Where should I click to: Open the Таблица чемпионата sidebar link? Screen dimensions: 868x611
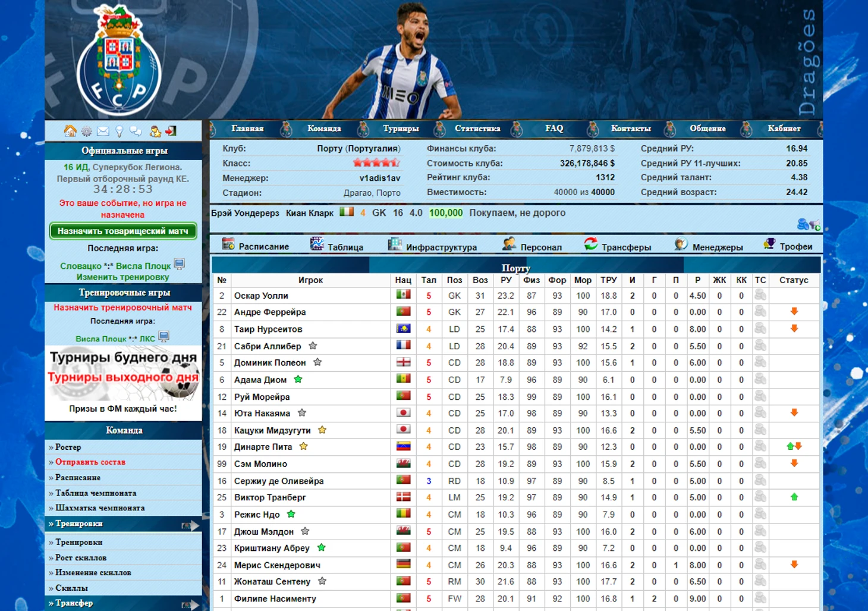pyautogui.click(x=96, y=493)
